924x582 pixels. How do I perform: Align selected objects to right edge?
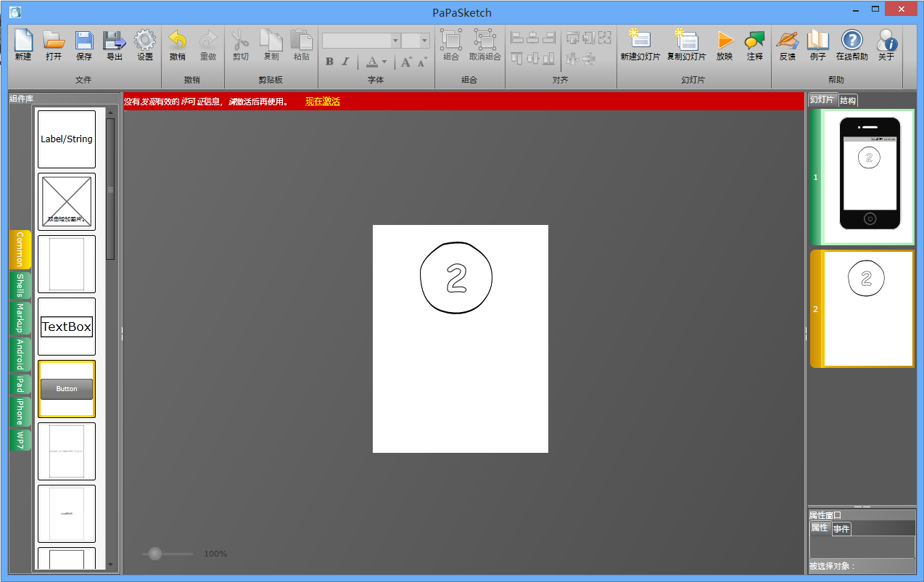pyautogui.click(x=549, y=38)
